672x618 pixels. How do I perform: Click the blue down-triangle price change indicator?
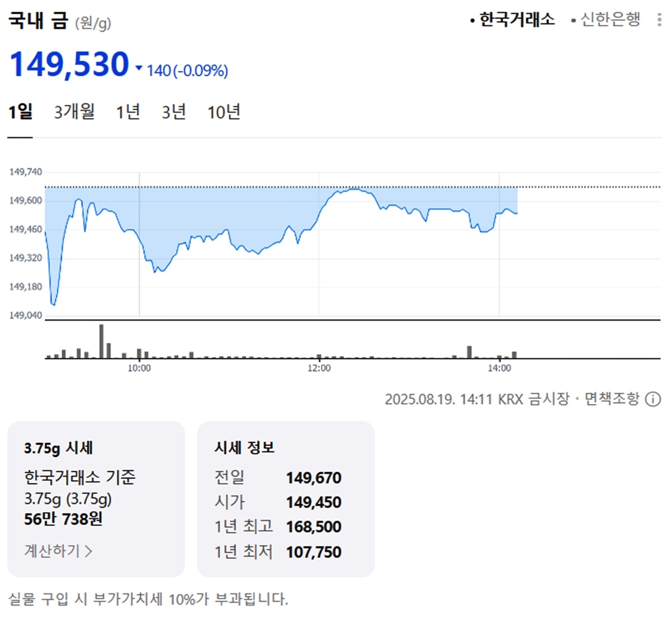tap(139, 68)
